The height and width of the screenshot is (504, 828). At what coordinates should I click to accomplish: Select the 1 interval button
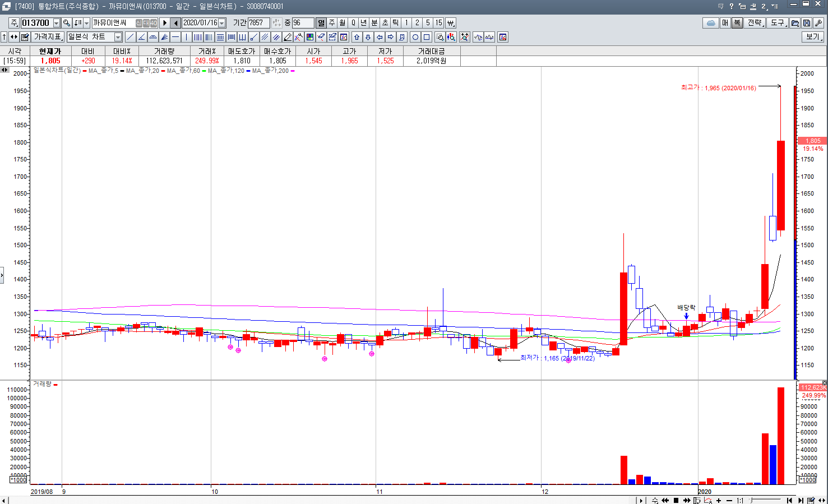point(406,23)
